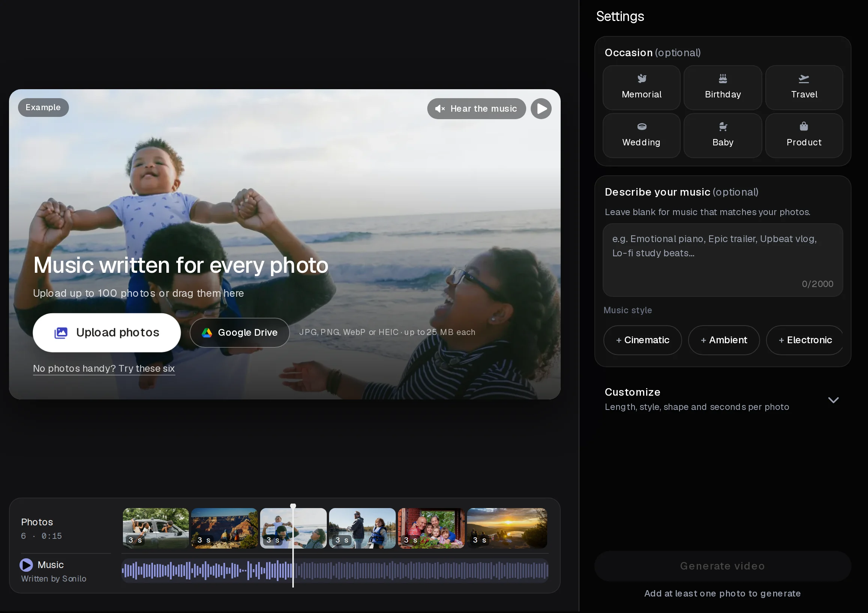Select the canyon landscape thumbnail
Screen dimensions: 868x613
coord(224,528)
